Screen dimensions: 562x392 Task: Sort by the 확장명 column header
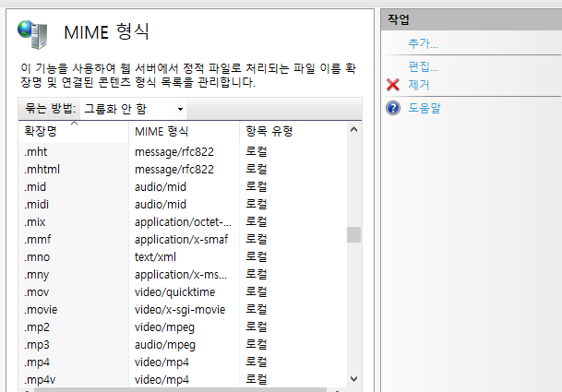click(73, 131)
